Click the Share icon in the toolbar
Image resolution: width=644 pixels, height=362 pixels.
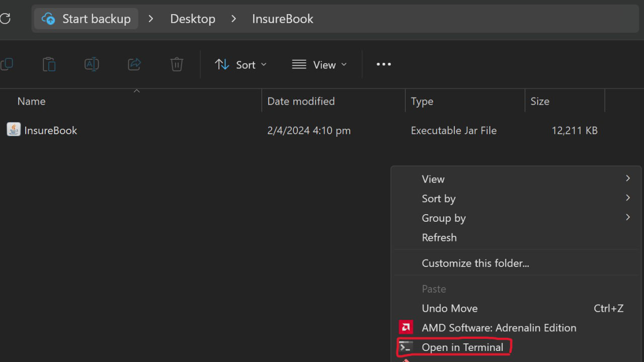point(134,64)
